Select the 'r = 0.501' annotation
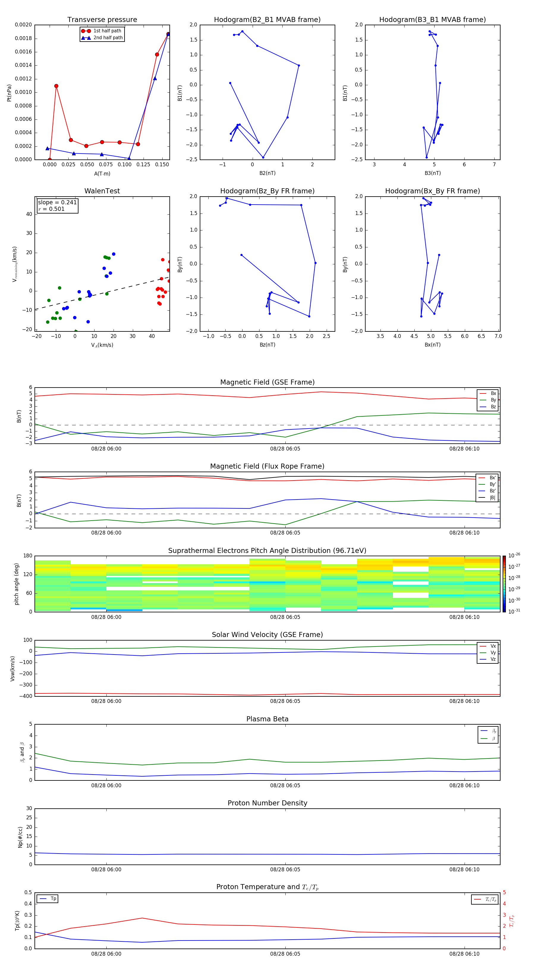The width and height of the screenshot is (535, 980). coord(51,209)
